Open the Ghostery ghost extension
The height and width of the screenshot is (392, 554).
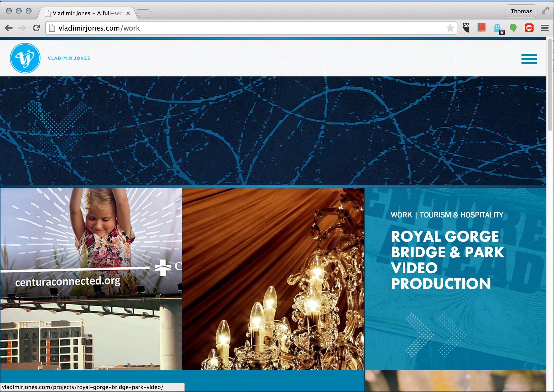pos(498,28)
